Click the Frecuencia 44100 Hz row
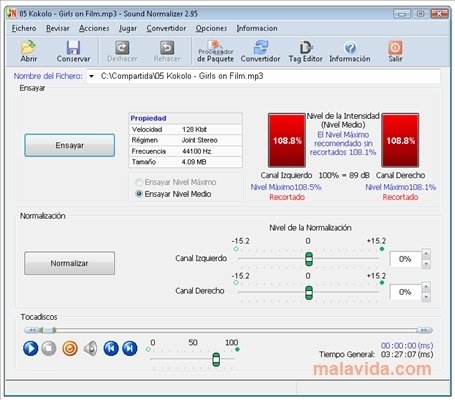Screen dimensions: 455x400 point(185,151)
